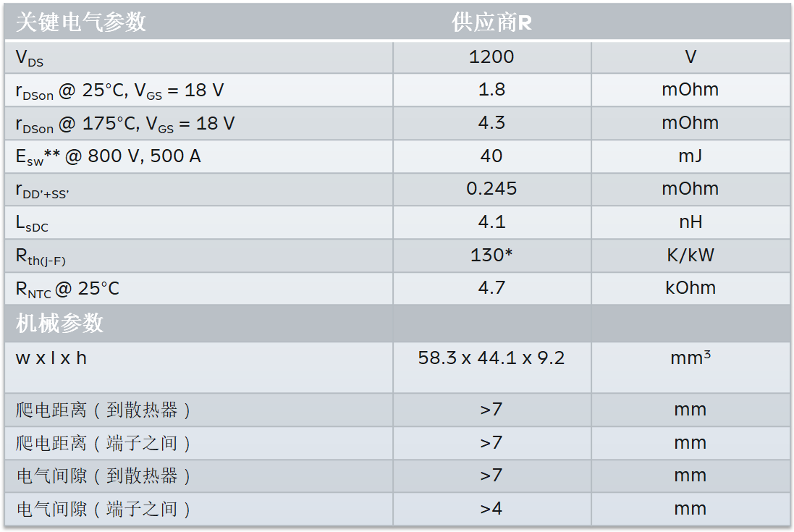
Task: Select the 40 mJ energy value
Action: tap(491, 156)
